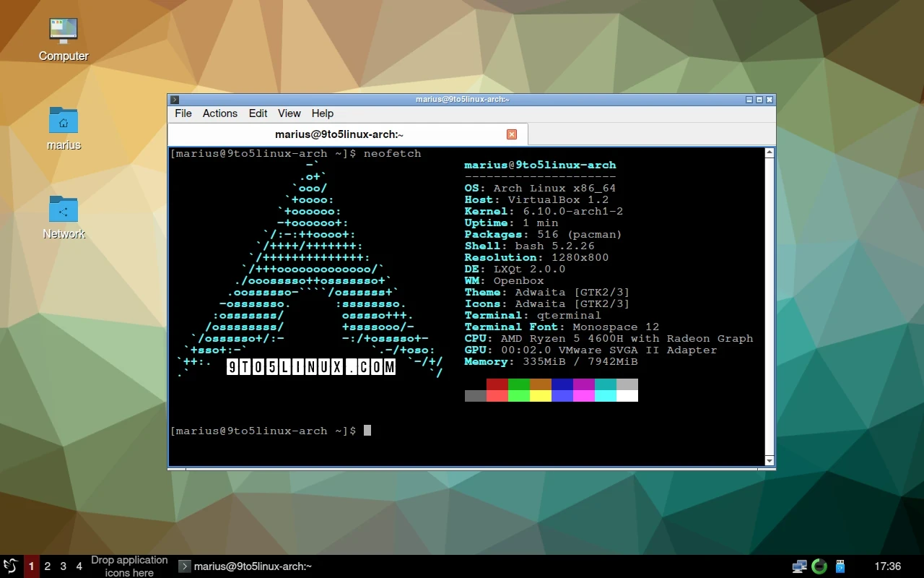Click the green circular update tray icon

click(x=819, y=566)
